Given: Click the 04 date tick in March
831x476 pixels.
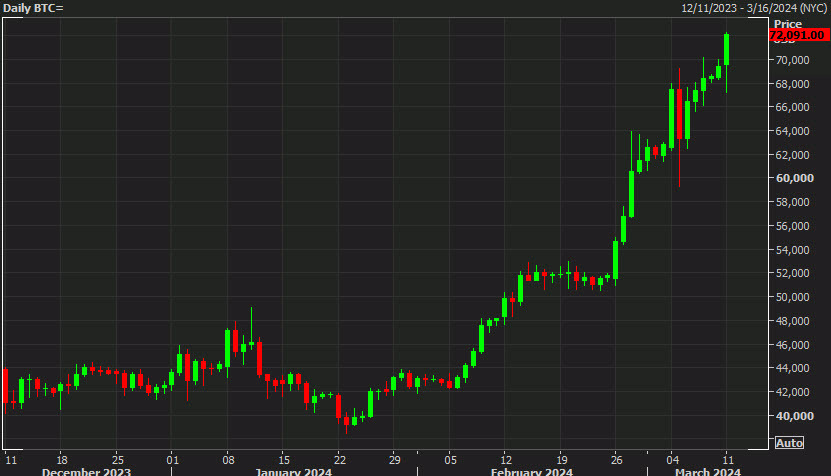Looking at the screenshot, I should [x=673, y=460].
